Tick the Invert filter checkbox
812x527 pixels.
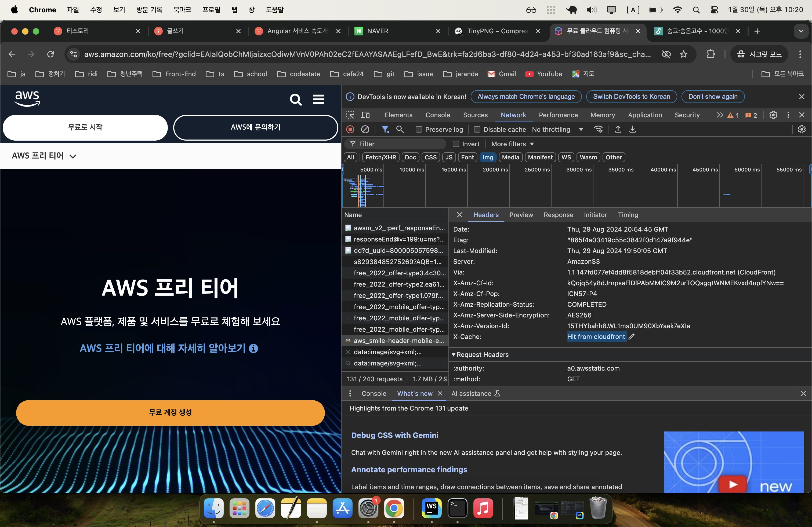coord(456,144)
